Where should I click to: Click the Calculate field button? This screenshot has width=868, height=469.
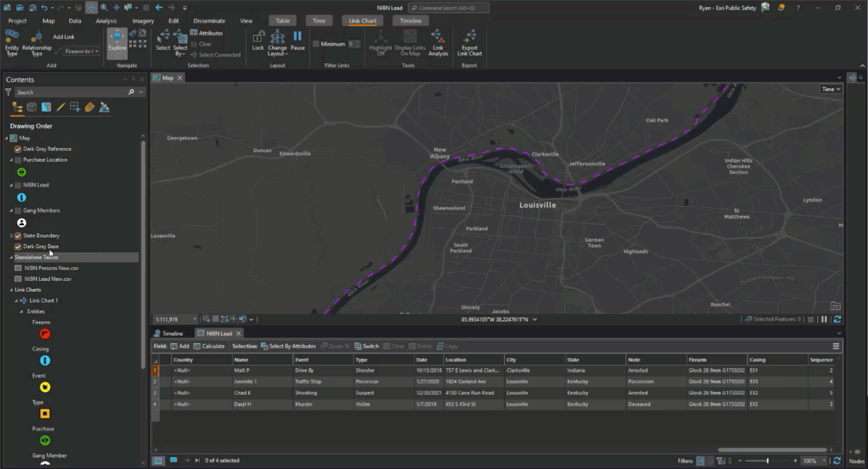(x=209, y=346)
